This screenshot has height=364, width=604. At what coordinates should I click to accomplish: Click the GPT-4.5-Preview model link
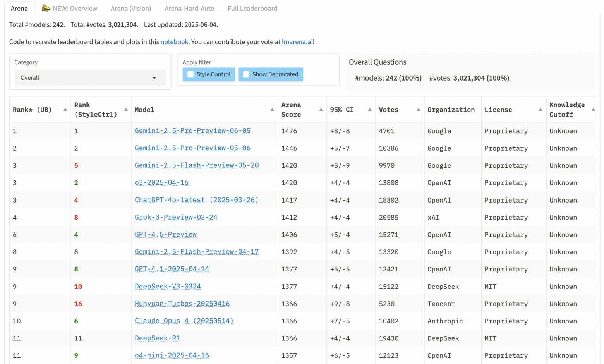166,234
